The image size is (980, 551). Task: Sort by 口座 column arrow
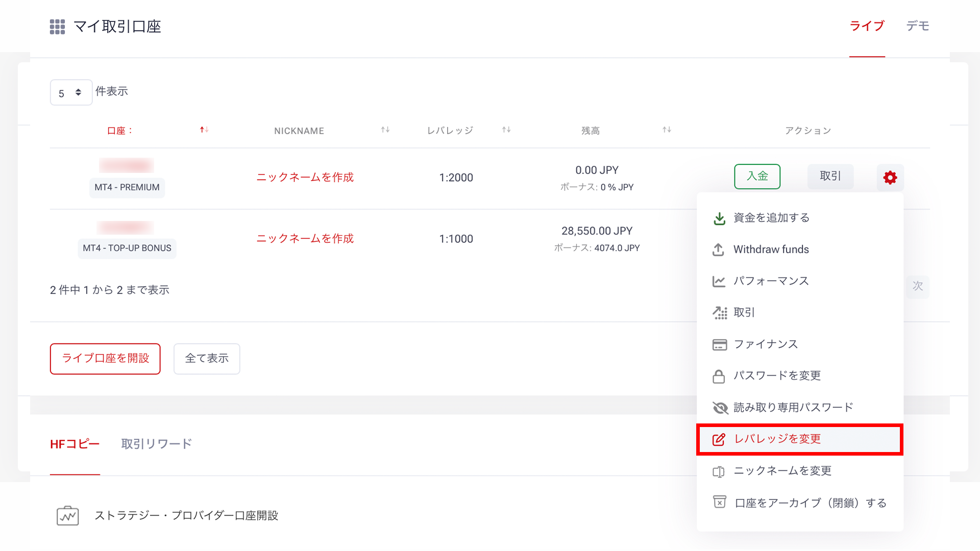(204, 130)
